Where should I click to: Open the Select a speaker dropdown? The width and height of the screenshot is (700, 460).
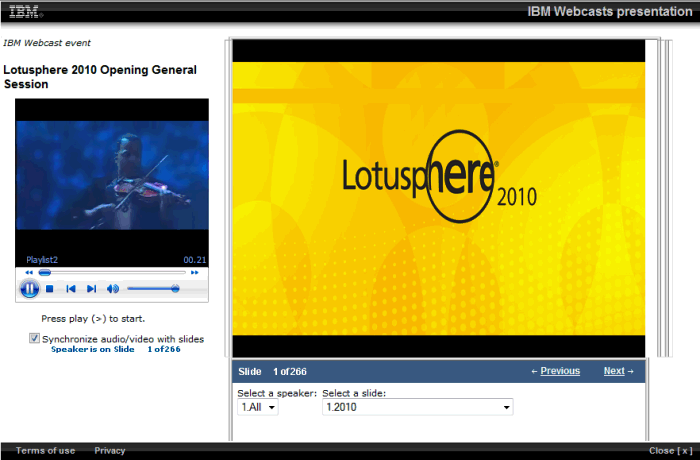tap(258, 407)
